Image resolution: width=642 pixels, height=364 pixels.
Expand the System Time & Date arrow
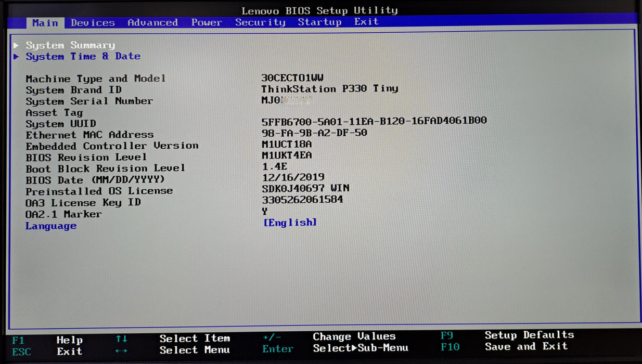(x=16, y=56)
